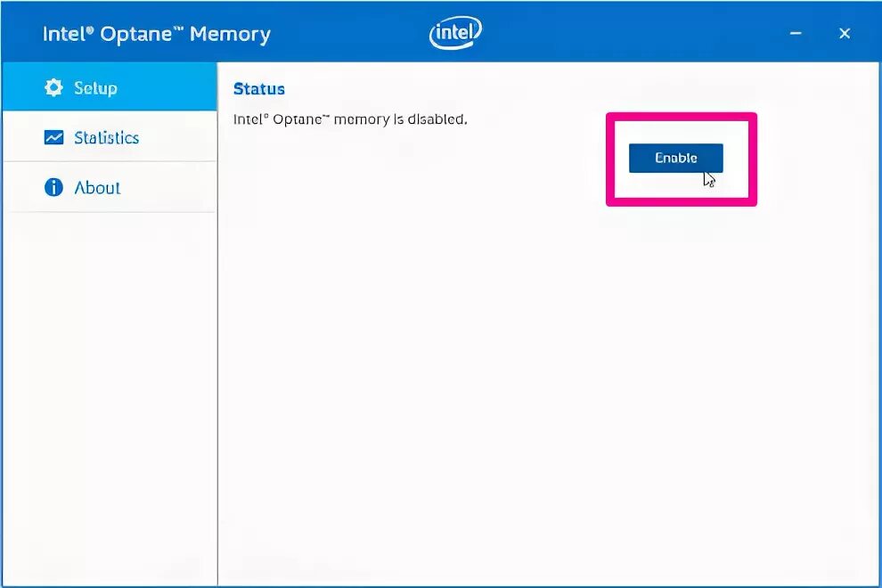Click the word 'Intel' in status message
Image resolution: width=882 pixels, height=588 pixels.
247,118
